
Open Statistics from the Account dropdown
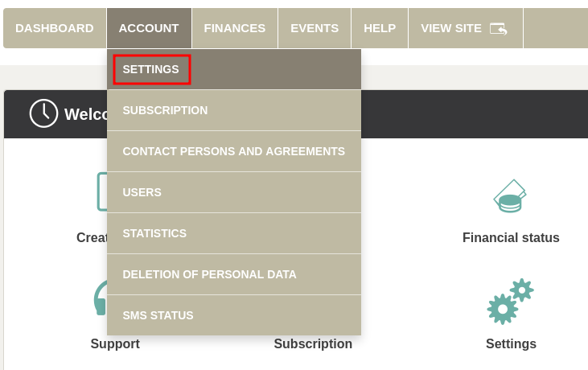tap(154, 233)
